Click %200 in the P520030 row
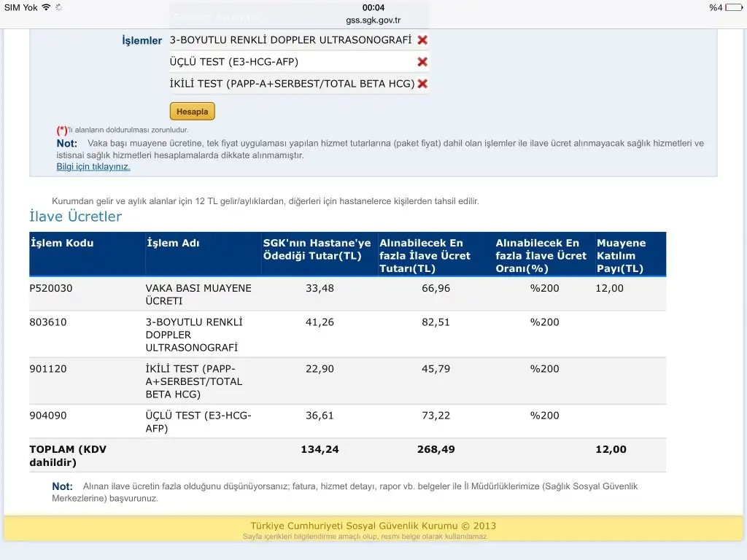 544,288
